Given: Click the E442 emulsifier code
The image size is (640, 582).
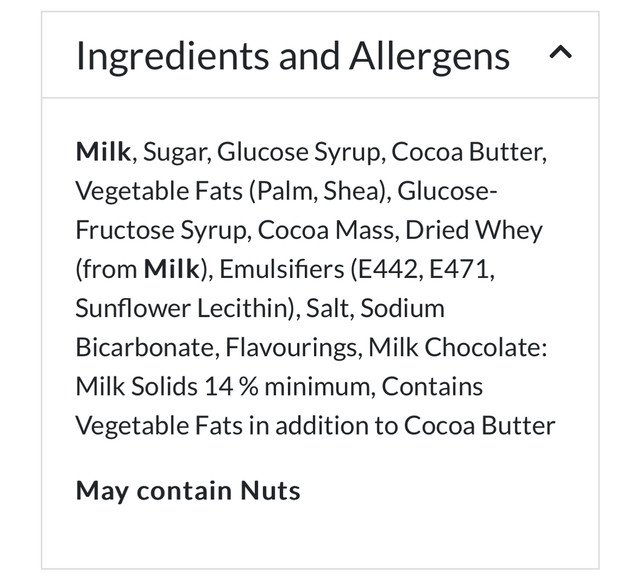Looking at the screenshot, I should pos(391,270).
